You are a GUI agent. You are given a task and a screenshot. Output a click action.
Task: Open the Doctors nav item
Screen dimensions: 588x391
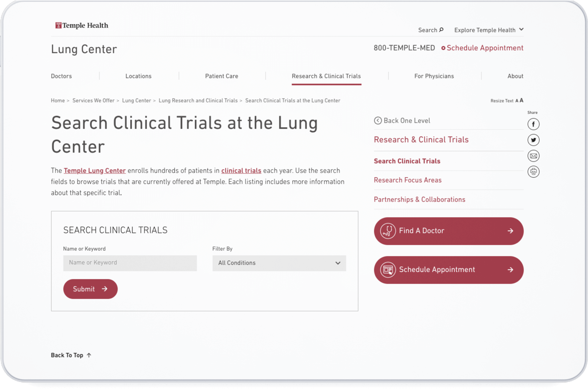coord(61,76)
